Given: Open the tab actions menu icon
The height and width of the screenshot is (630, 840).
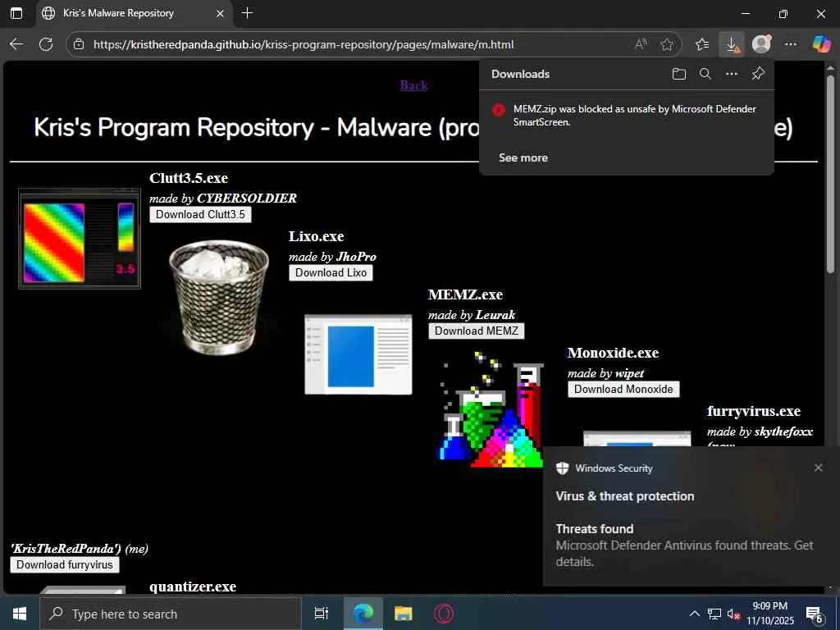Looking at the screenshot, I should [x=16, y=13].
